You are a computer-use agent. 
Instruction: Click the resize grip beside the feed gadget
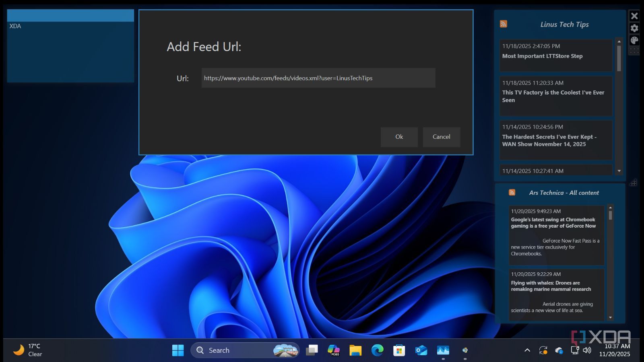pos(633,183)
